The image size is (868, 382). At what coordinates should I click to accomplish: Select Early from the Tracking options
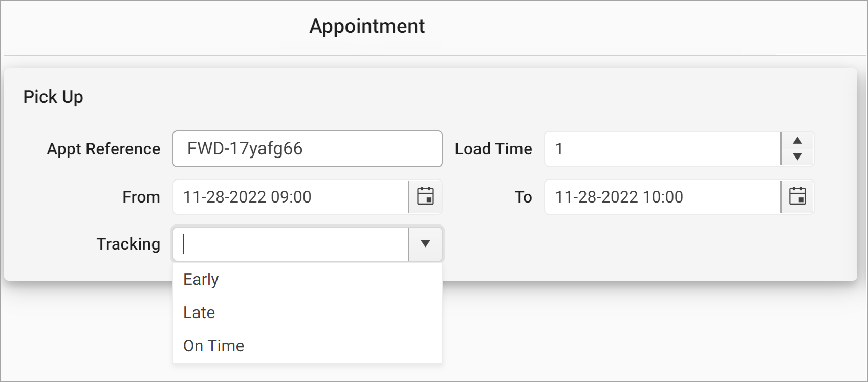pos(201,279)
